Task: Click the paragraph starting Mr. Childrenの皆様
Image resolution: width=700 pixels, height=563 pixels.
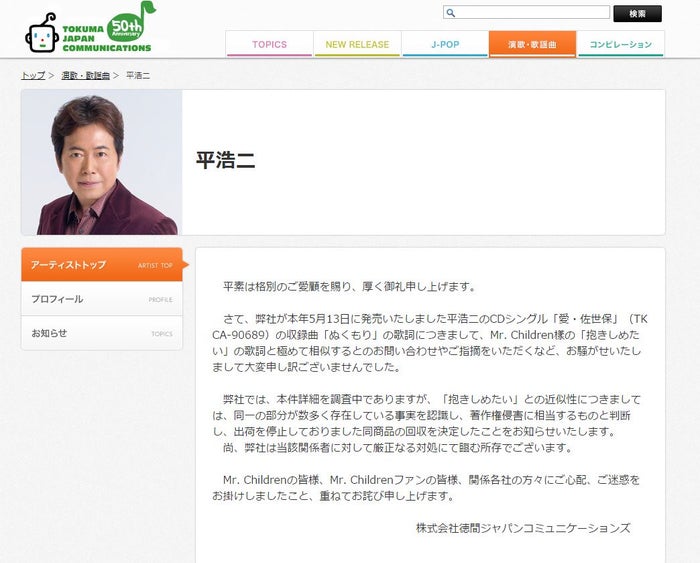Action: (426, 488)
